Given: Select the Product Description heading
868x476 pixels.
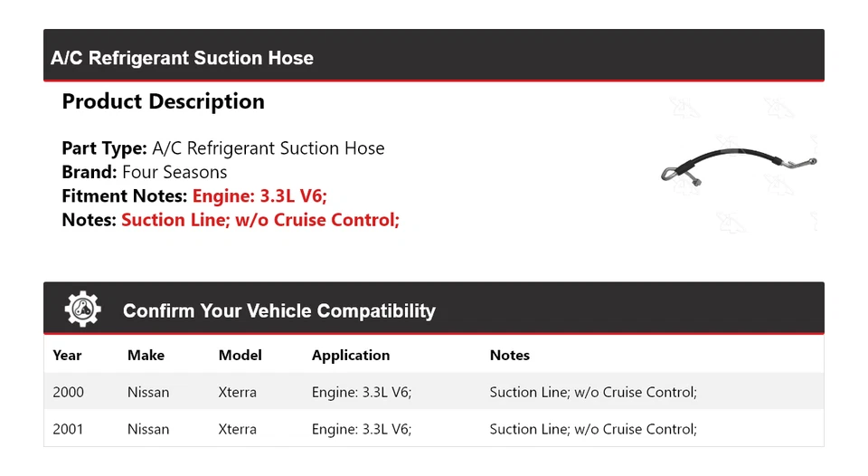Looking at the screenshot, I should coord(163,101).
